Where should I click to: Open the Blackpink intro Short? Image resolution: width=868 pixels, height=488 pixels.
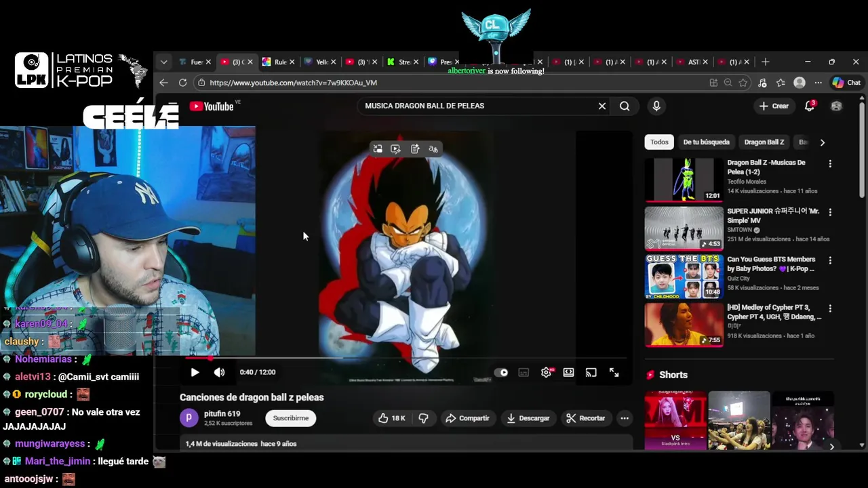pos(675,420)
